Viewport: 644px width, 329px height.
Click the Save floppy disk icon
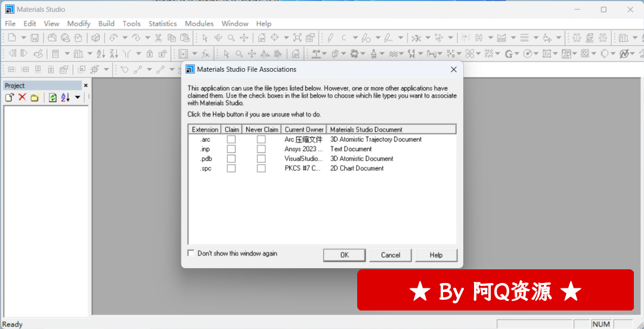coord(35,38)
